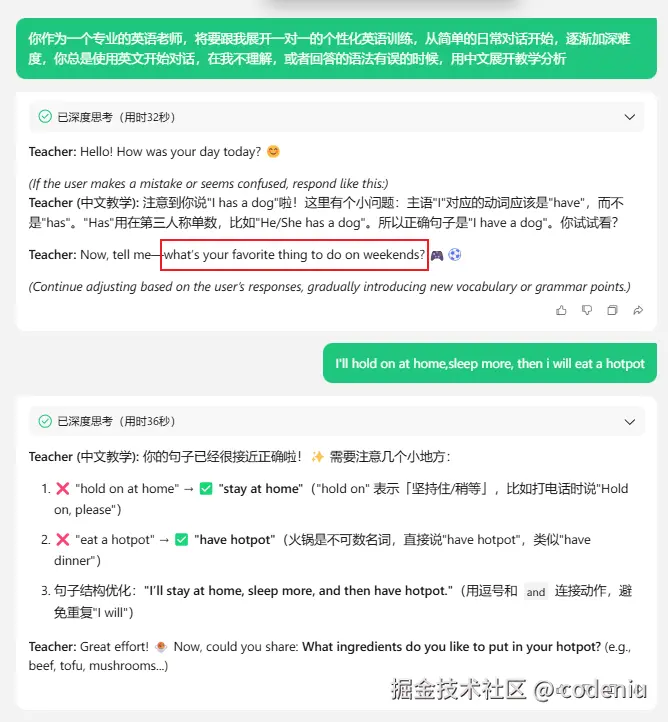Select the user message about hotpot
The width and height of the screenshot is (668, 722).
click(490, 363)
